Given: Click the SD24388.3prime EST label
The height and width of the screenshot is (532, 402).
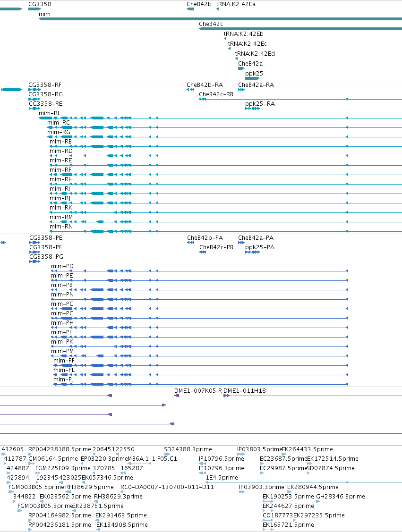Looking at the screenshot, I should pos(188,449).
